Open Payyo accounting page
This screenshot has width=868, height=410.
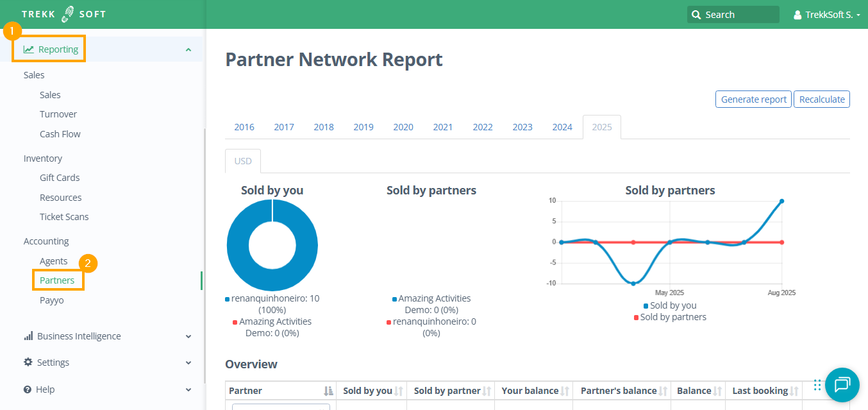pos(52,300)
